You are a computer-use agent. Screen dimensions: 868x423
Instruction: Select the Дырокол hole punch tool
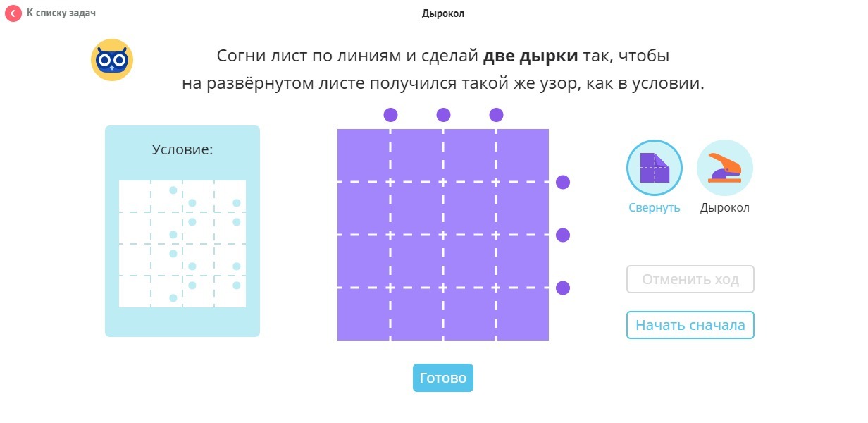724,168
